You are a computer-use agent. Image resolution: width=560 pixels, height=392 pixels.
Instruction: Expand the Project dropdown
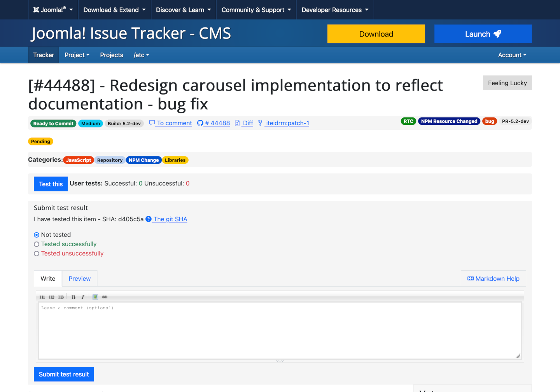[77, 55]
